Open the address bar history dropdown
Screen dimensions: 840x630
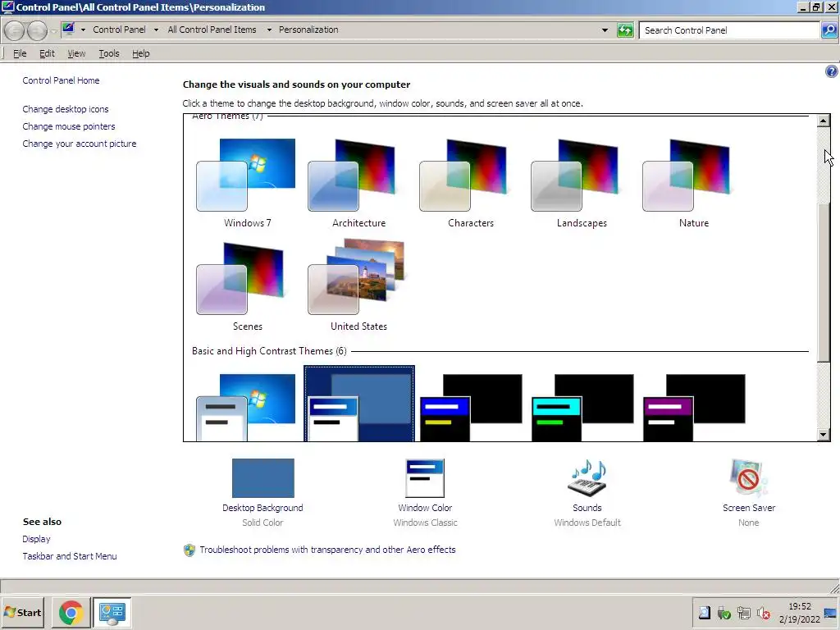[605, 30]
